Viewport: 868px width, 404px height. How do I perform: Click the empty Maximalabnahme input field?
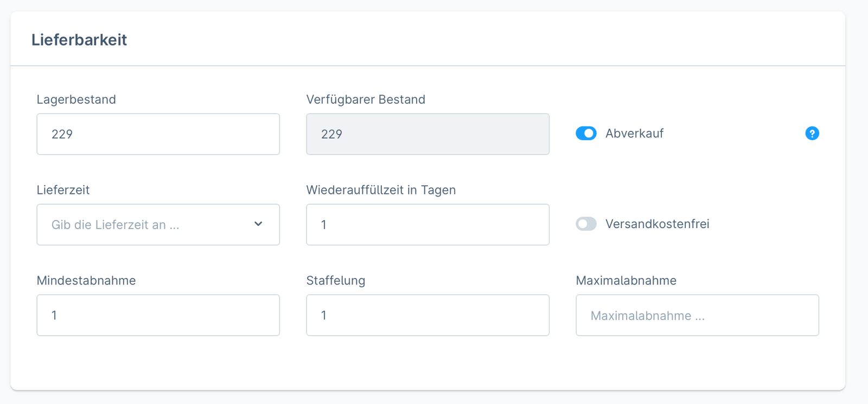(x=697, y=315)
